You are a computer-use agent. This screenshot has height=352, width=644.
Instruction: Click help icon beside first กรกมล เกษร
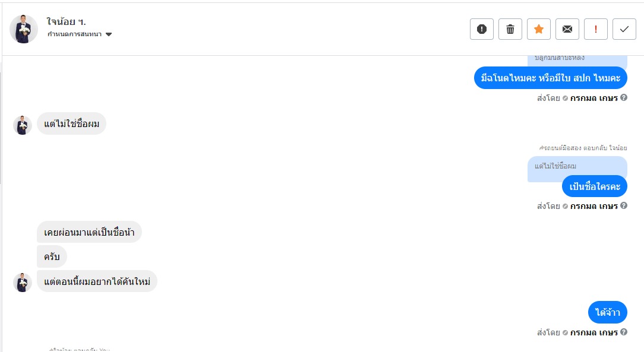pos(624,97)
